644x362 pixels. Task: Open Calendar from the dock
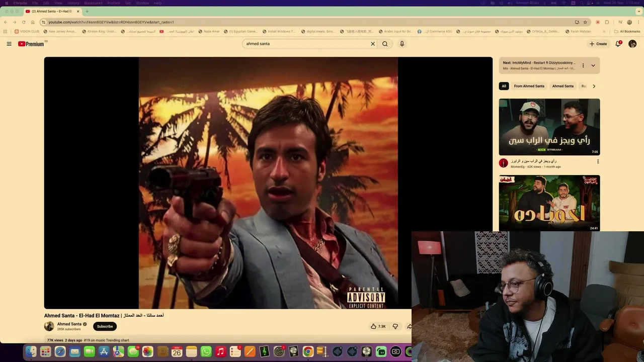[177, 352]
